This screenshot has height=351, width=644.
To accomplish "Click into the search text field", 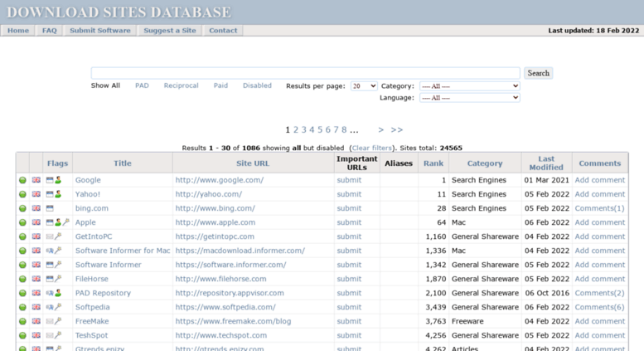I will pos(306,73).
